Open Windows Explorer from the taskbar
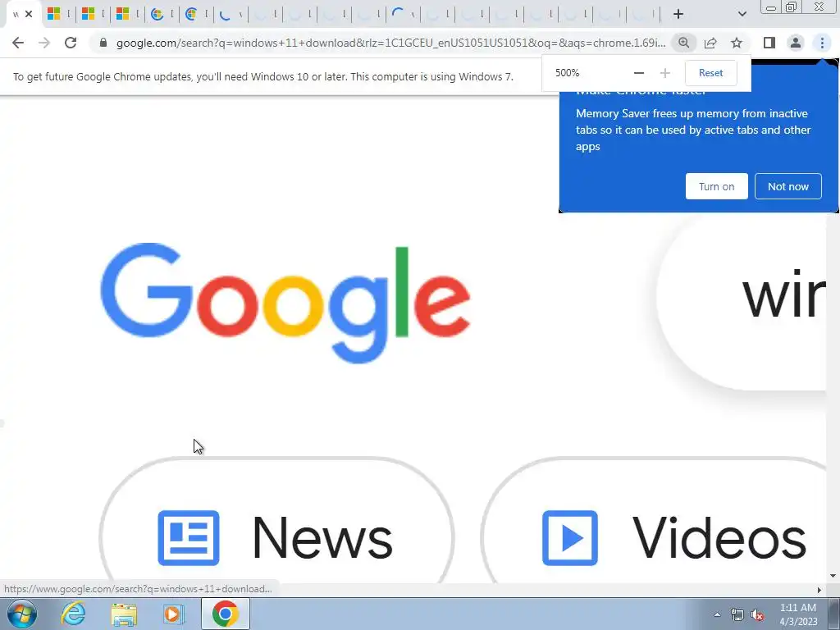The image size is (840, 630). [124, 614]
